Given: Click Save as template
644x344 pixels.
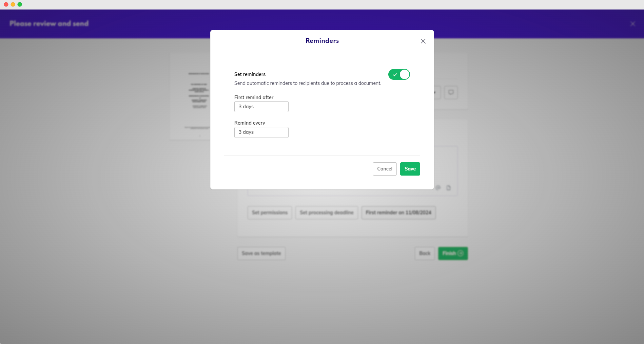Looking at the screenshot, I should pos(261,253).
